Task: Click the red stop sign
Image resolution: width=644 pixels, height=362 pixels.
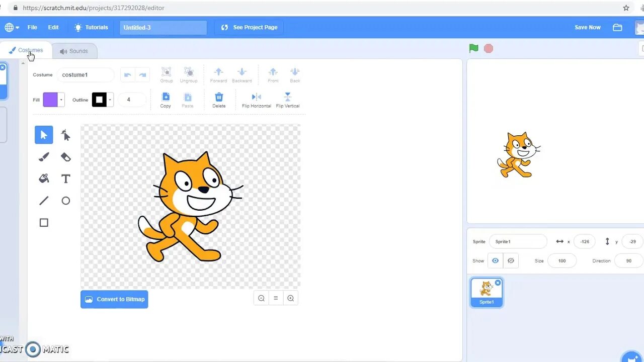Action: tap(489, 48)
